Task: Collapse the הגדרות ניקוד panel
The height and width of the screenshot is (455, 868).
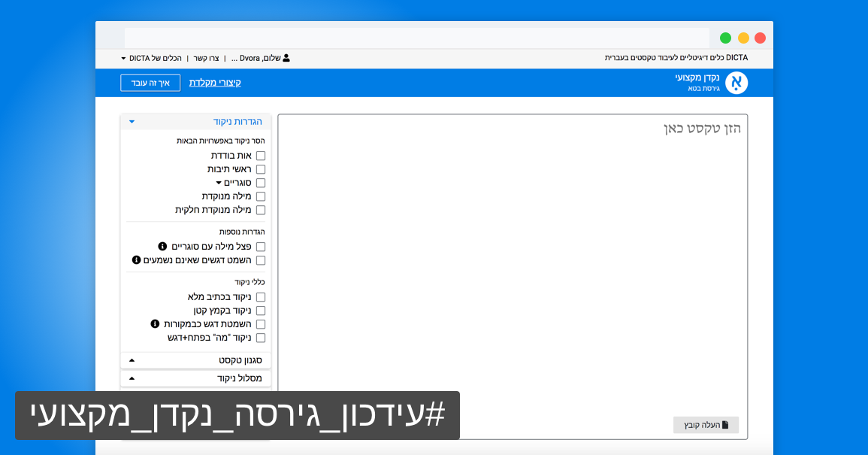Action: pyautogui.click(x=195, y=121)
